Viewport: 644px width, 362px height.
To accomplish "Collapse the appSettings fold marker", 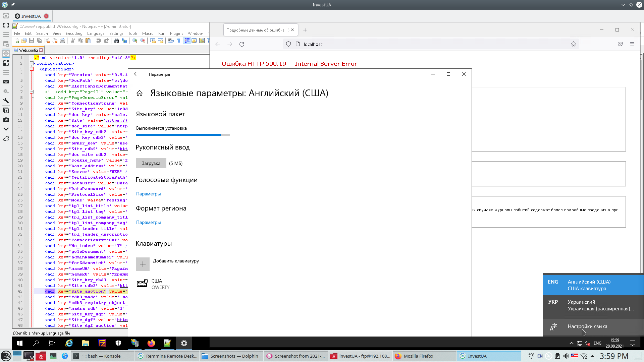I will pyautogui.click(x=32, y=69).
